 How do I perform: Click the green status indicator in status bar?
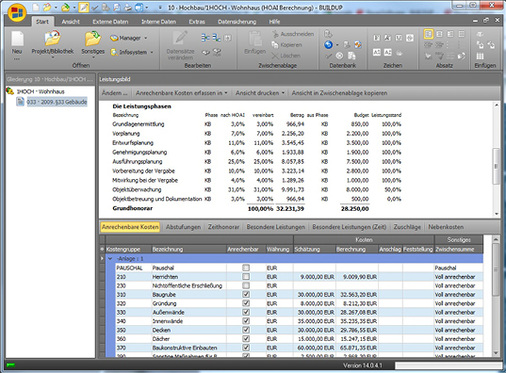coord(10,365)
